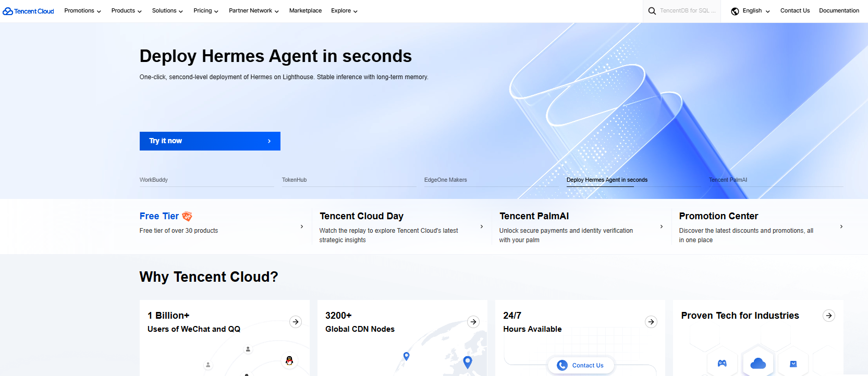This screenshot has width=868, height=376.
Task: Switch to TokenHub banner tab
Action: tap(295, 180)
